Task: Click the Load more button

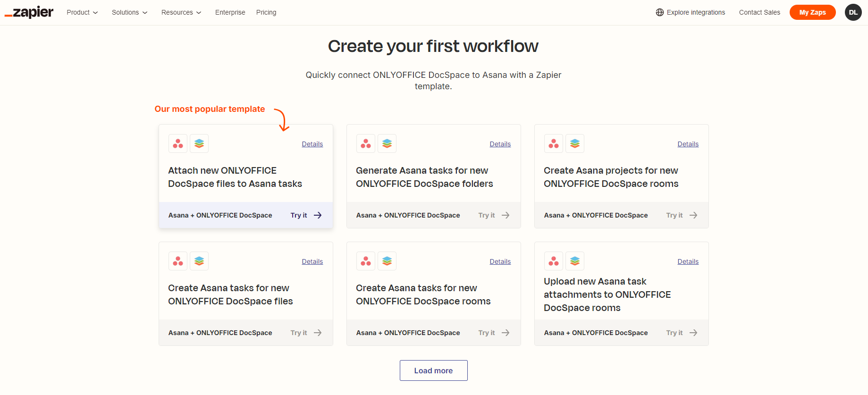Action: (x=433, y=370)
